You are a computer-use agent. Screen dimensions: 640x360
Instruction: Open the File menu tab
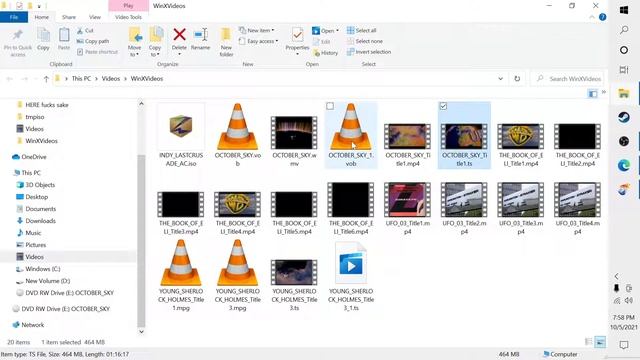[14, 17]
